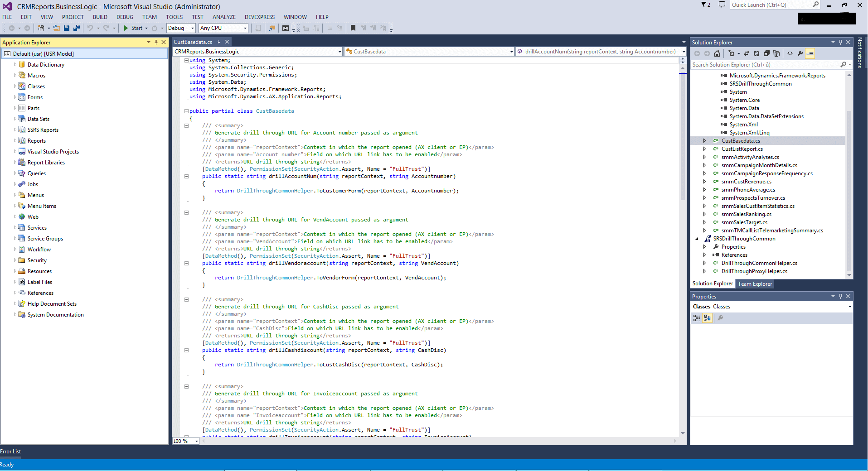Open the DEVEXPRESS menu
This screenshot has height=471, width=868.
(x=260, y=17)
